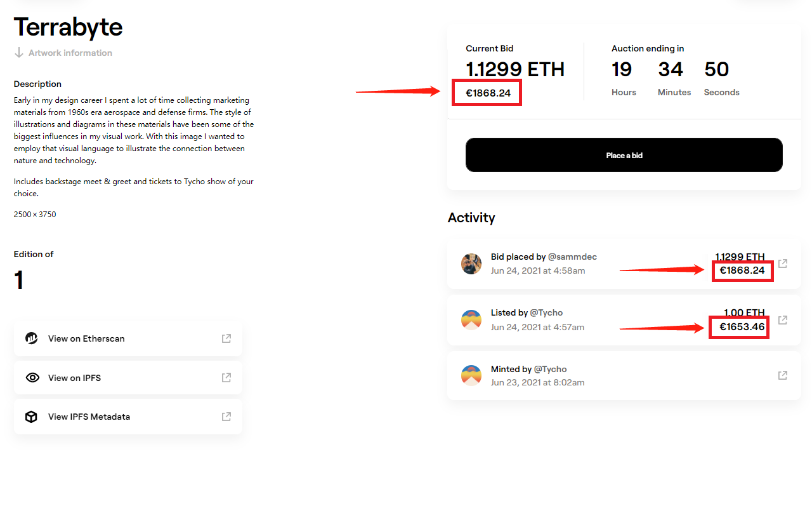Select the View IPFS Metadata text
The height and width of the screenshot is (508, 812).
[89, 417]
